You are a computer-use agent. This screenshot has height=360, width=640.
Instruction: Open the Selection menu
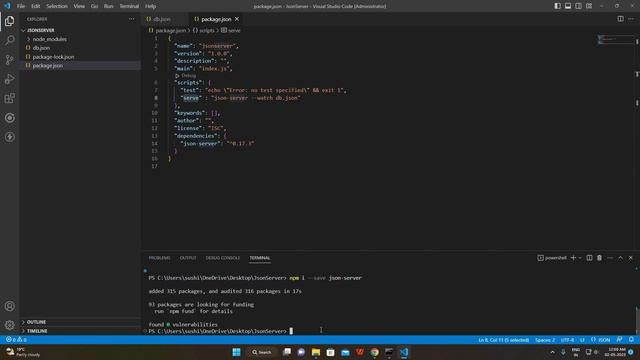pyautogui.click(x=57, y=6)
